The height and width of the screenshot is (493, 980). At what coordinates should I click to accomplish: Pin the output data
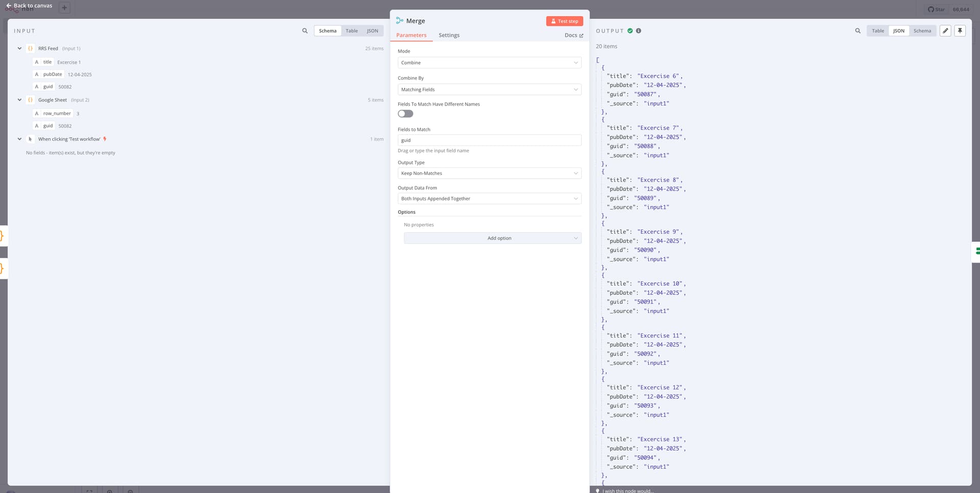(x=960, y=31)
